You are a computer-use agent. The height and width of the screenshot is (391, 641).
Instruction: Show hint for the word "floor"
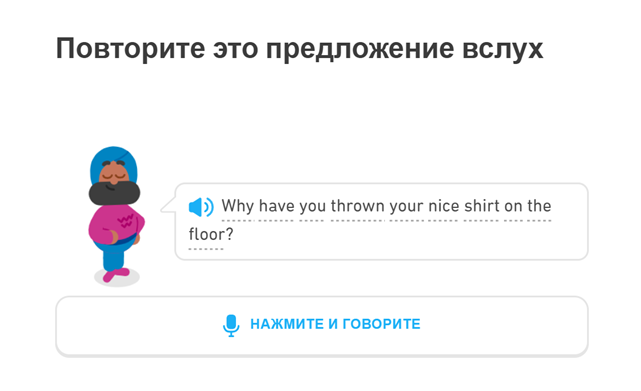[x=206, y=234]
